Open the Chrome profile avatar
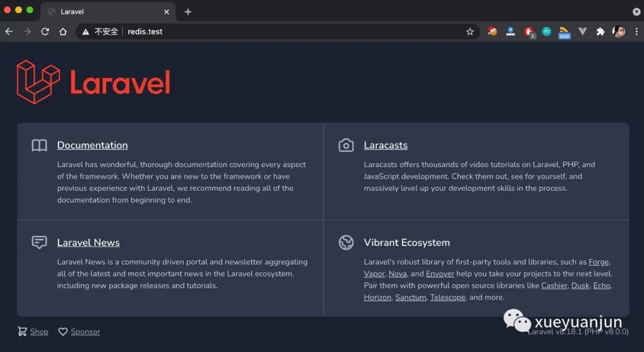 coord(618,31)
